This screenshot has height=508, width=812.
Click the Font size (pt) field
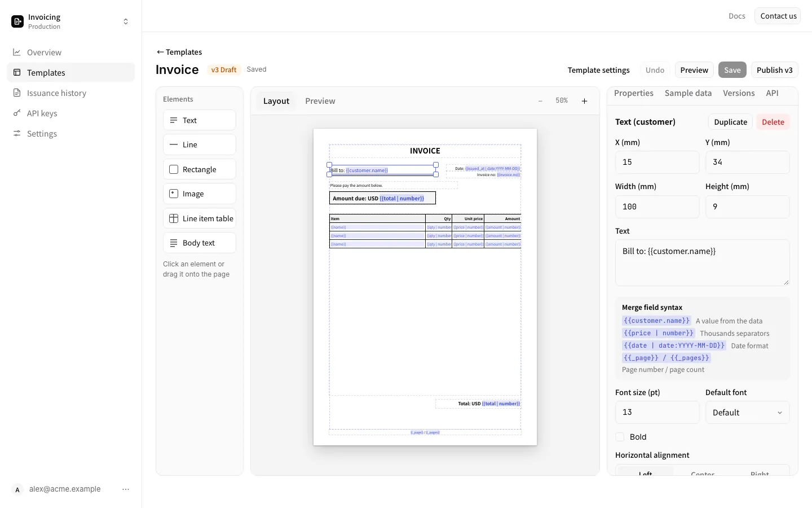pos(657,412)
